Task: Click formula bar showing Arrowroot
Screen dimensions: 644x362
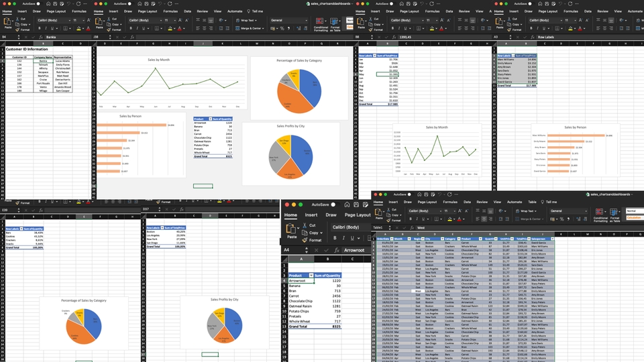Action: click(355, 250)
